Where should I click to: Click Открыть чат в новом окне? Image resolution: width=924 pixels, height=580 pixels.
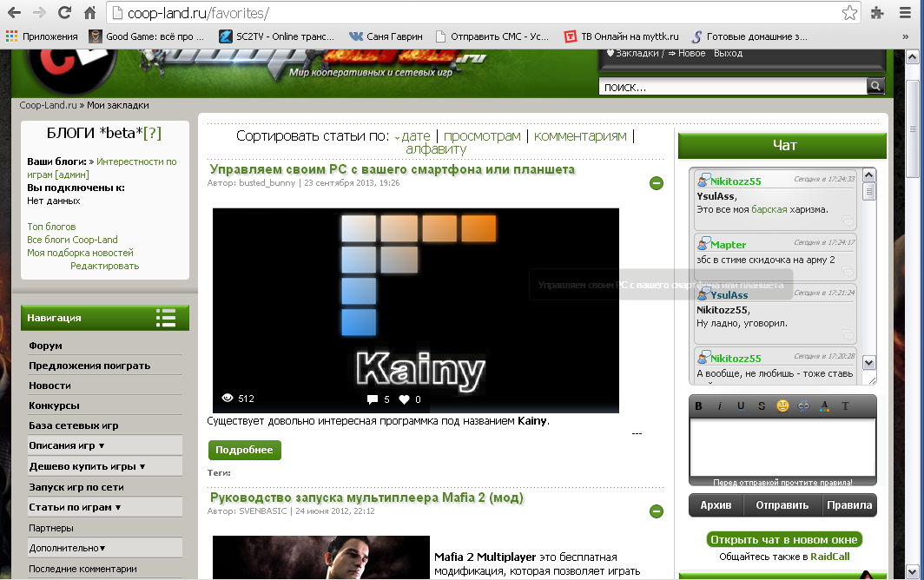click(783, 539)
